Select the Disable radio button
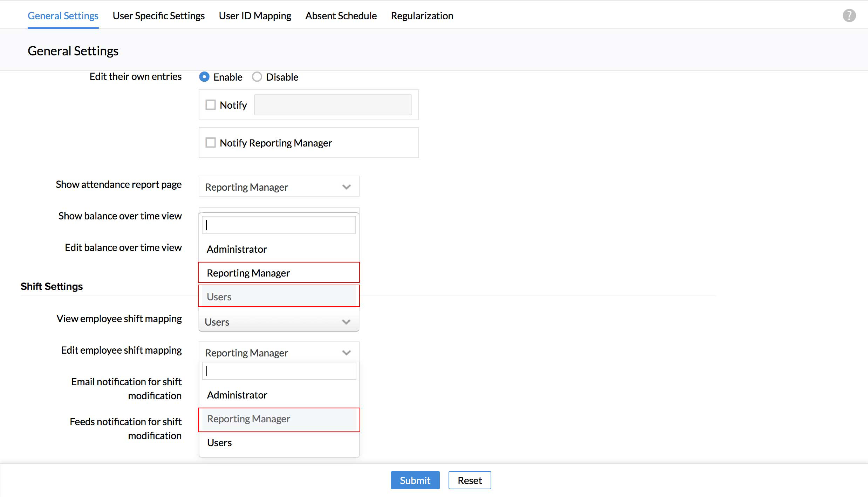 (257, 77)
